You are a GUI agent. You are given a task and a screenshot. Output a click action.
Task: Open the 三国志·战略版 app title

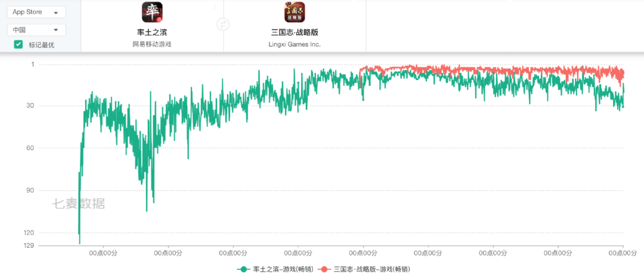tap(295, 33)
